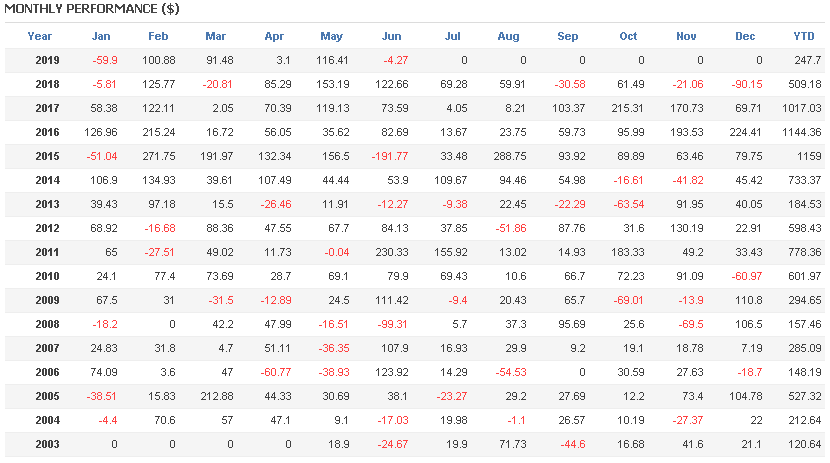Click the 2016 December value 224.41
This screenshot has height=463, width=830.
coord(745,132)
